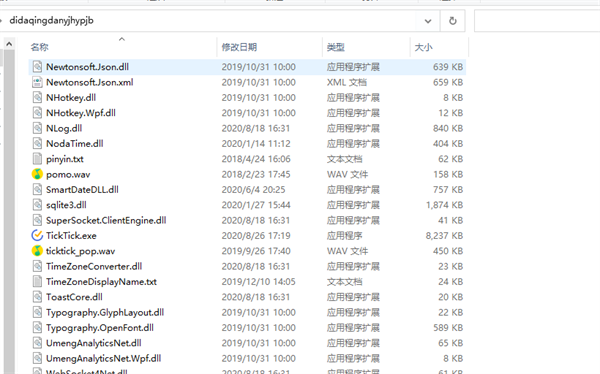Select the file name sqlite3.dll
Viewport: 600px width, 374px height.
pos(66,205)
